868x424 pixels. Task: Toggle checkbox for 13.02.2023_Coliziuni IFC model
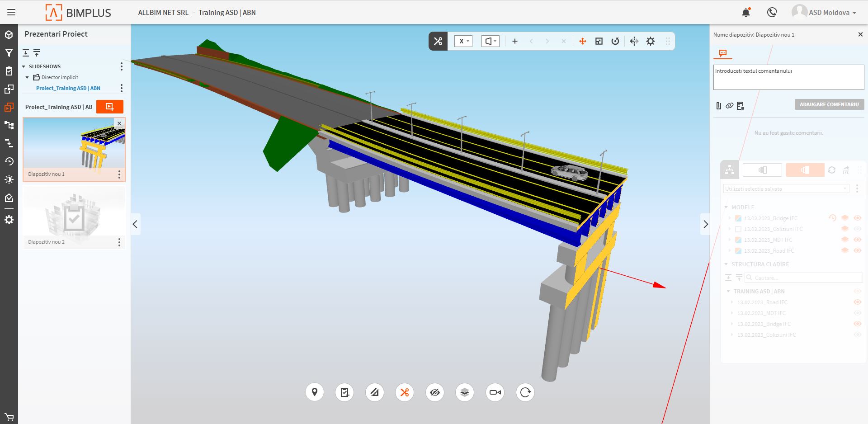point(738,229)
